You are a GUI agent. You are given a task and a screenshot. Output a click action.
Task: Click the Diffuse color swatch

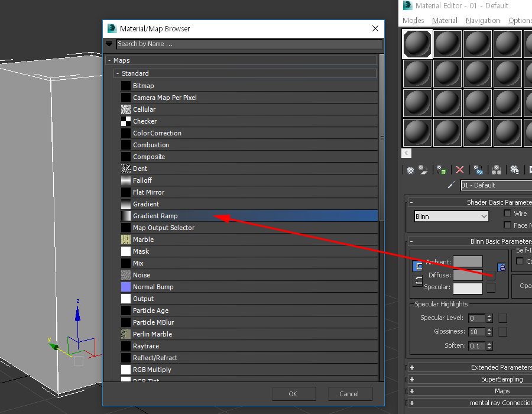(468, 275)
